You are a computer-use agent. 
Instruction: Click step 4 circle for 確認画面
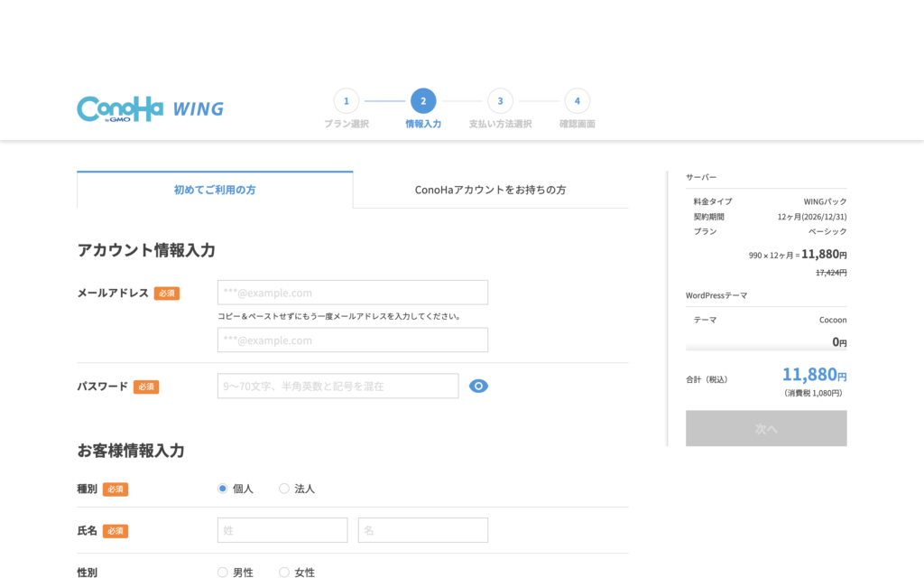click(577, 101)
